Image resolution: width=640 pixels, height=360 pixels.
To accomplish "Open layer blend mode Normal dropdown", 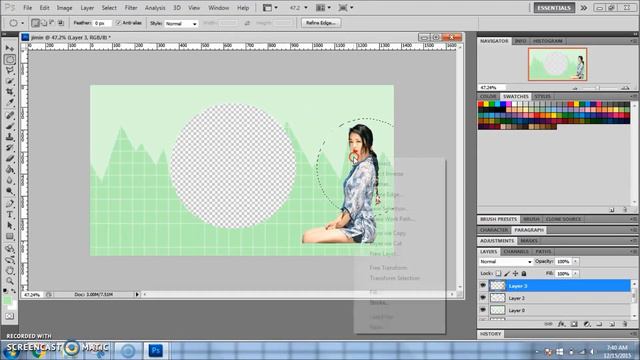I will 506,262.
